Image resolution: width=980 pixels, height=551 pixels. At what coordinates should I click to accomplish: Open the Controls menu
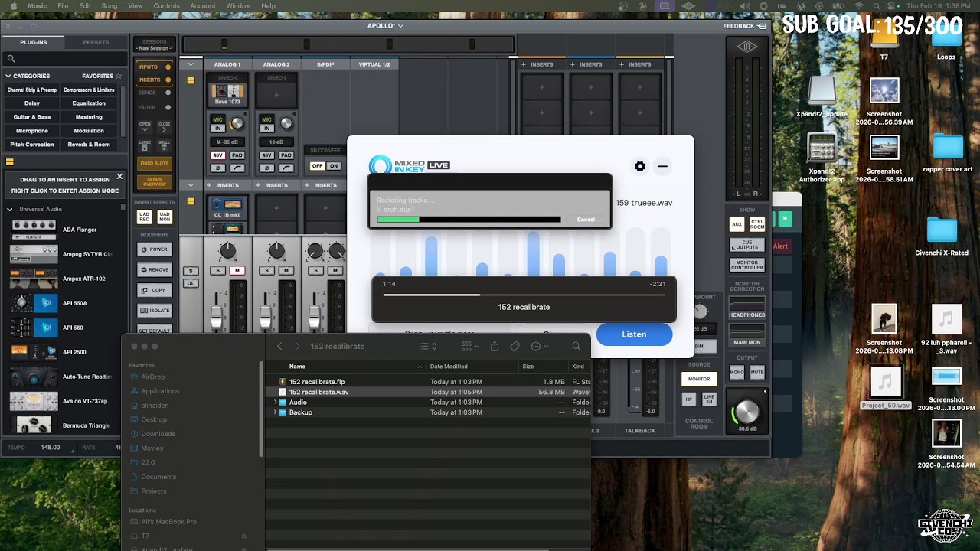(x=166, y=5)
